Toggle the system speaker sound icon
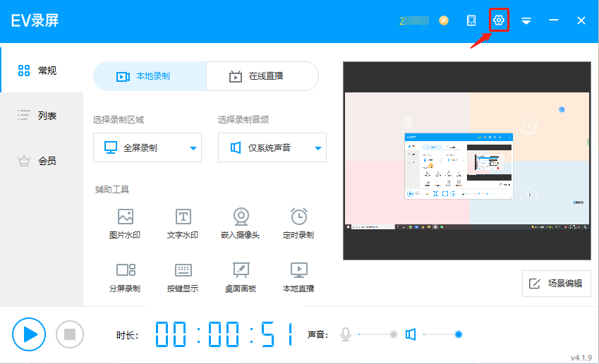Image resolution: width=599 pixels, height=364 pixels. (x=411, y=334)
